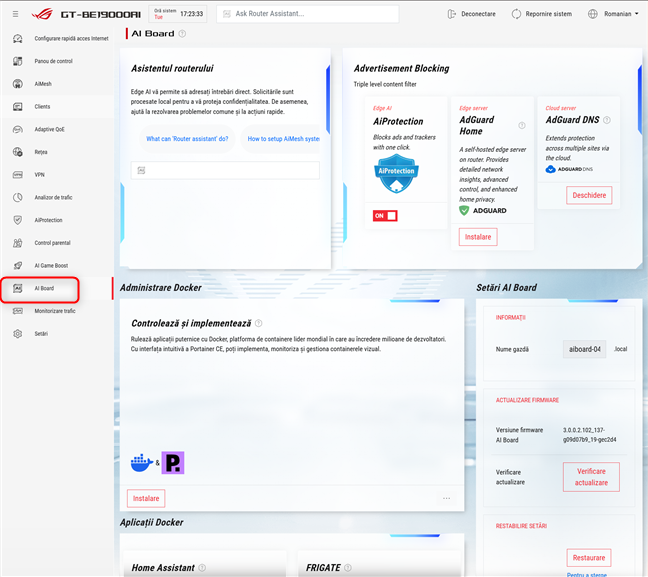Click help icon next to AI Board title
Screen dimensions: 648x577
[182, 33]
